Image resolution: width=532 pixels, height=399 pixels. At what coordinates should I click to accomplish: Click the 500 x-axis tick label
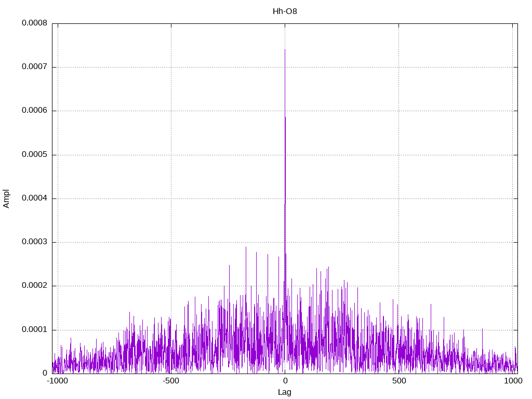click(399, 381)
